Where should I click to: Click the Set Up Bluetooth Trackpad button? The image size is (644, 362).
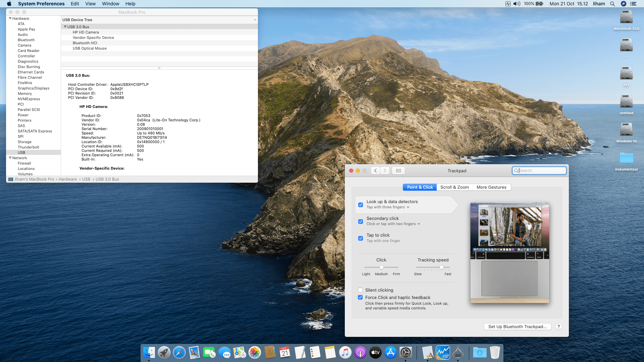(517, 327)
